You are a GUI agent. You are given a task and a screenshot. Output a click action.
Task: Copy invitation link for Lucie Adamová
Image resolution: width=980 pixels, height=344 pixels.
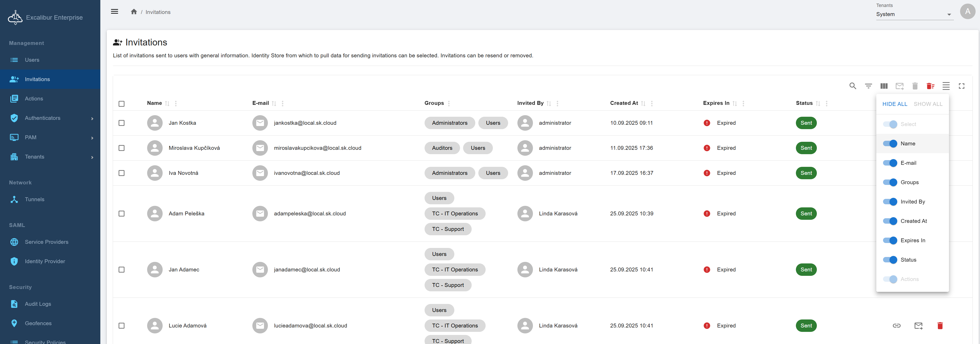click(896, 325)
